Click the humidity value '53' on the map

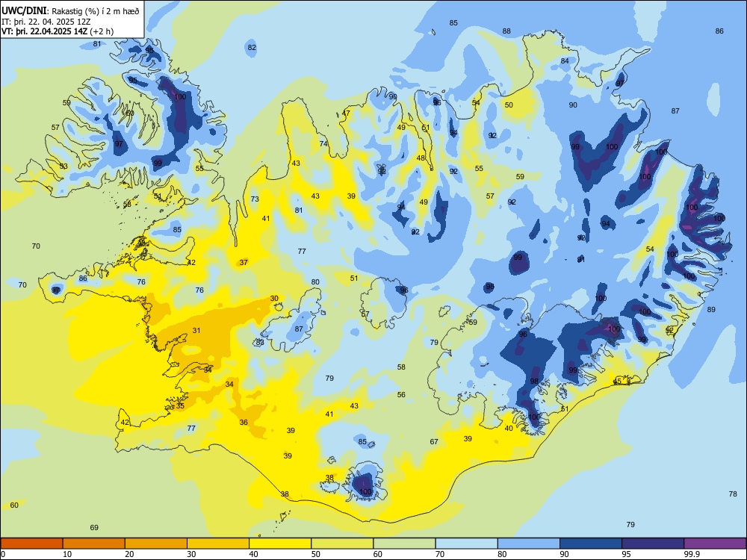[x=63, y=167]
